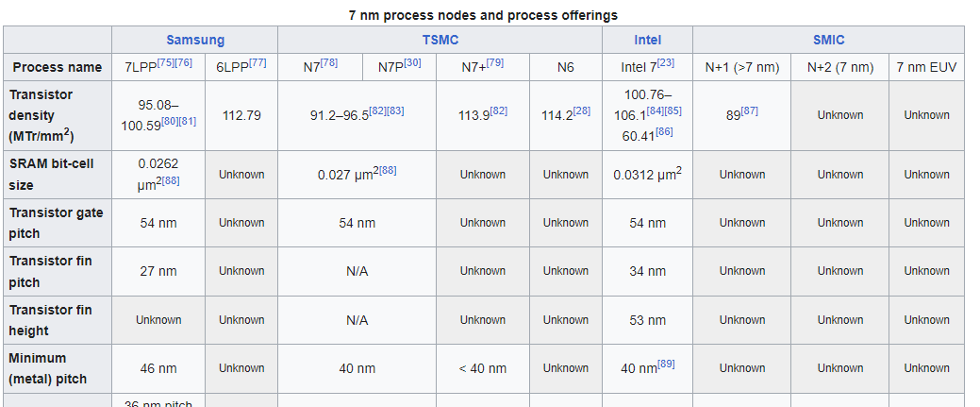
Task: Select the 53 nm fin height value
Action: tap(647, 320)
